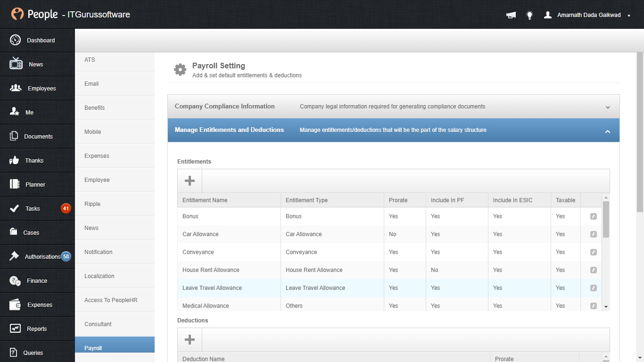Click the Expenses wallet icon
This screenshot has width=644, height=362.
tap(15, 305)
